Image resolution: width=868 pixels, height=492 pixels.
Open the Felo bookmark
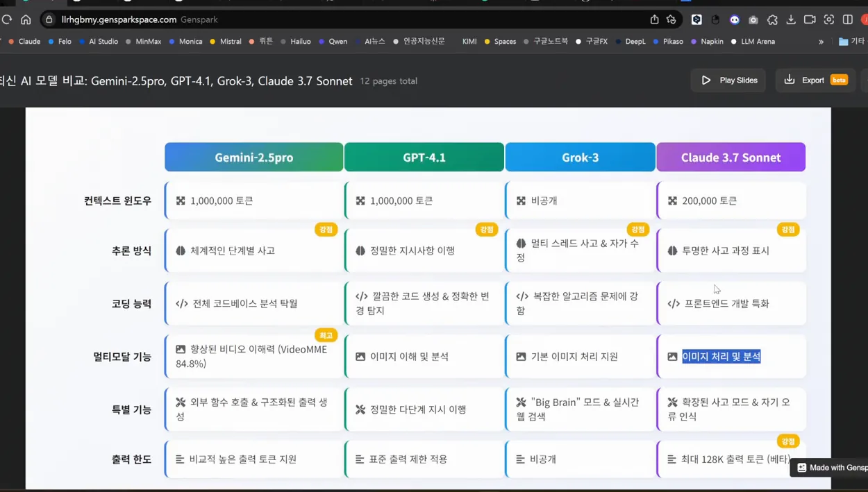coord(60,42)
